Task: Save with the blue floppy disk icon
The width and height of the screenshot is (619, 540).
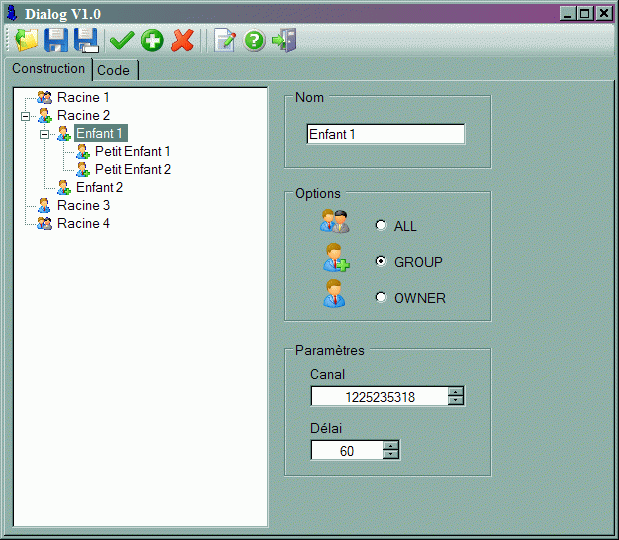Action: pyautogui.click(x=56, y=40)
